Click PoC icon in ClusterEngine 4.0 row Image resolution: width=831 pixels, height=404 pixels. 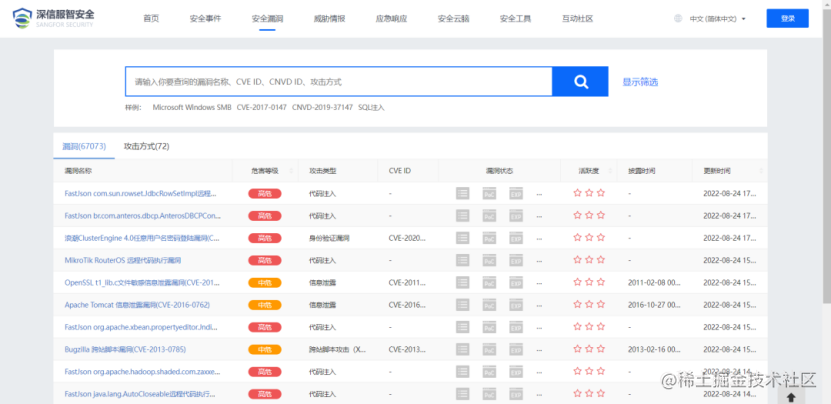click(489, 238)
